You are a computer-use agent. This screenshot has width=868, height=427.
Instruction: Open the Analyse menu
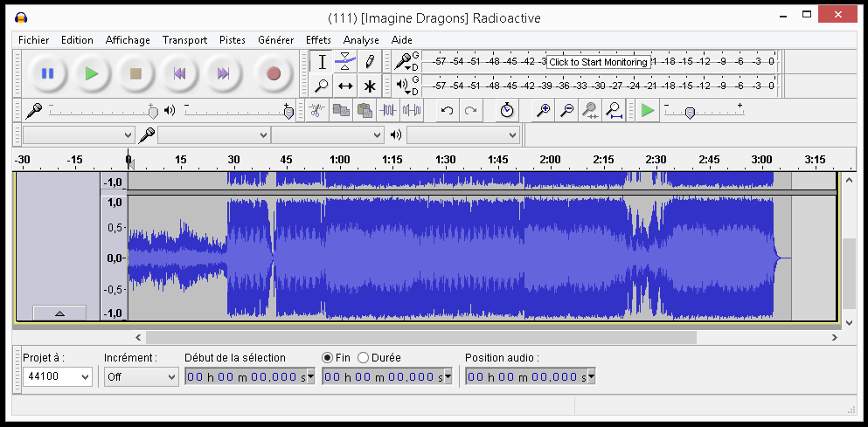pyautogui.click(x=361, y=40)
